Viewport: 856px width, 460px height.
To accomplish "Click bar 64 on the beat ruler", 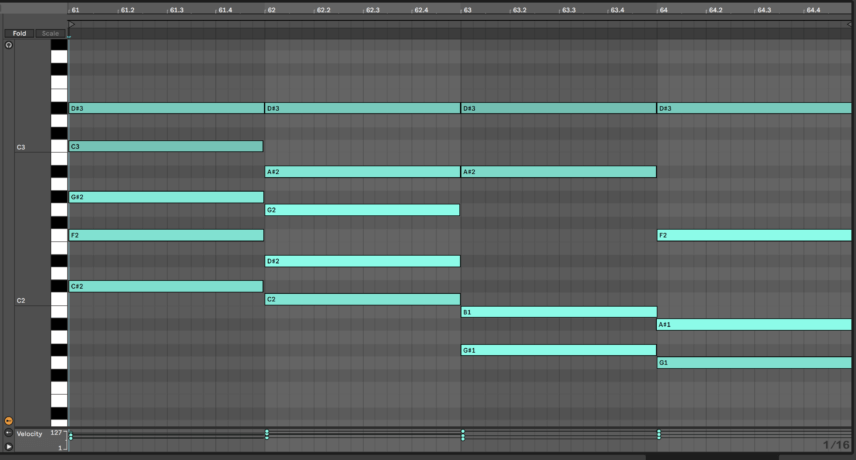I will click(x=663, y=10).
